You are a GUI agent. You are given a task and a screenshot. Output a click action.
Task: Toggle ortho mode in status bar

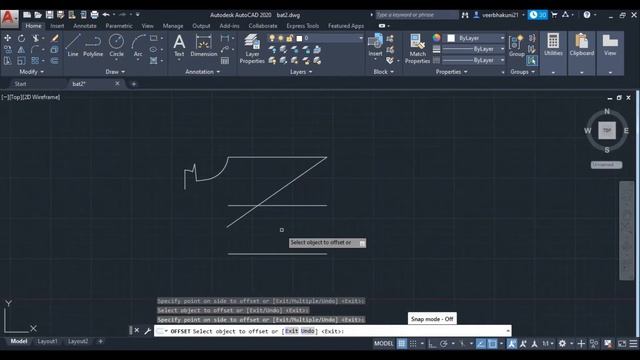point(432,344)
